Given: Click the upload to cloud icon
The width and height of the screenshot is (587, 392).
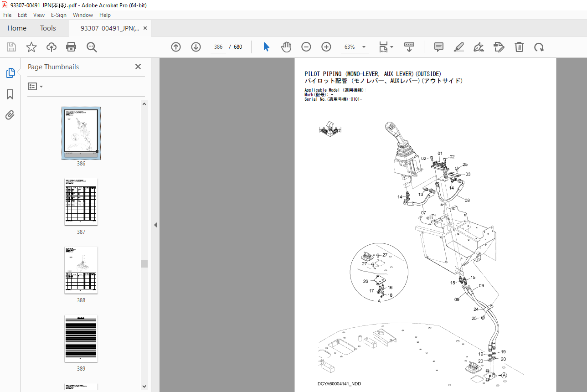Looking at the screenshot, I should pyautogui.click(x=51, y=47).
